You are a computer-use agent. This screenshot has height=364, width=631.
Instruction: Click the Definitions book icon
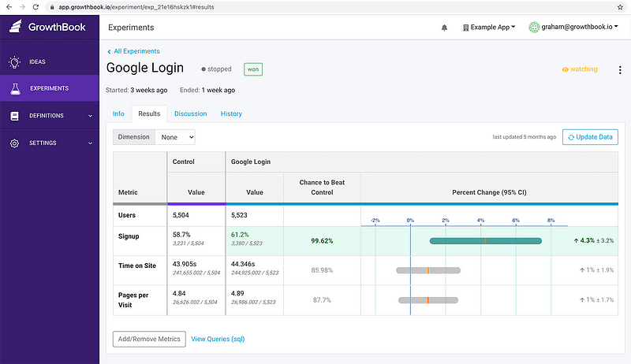[x=14, y=116]
